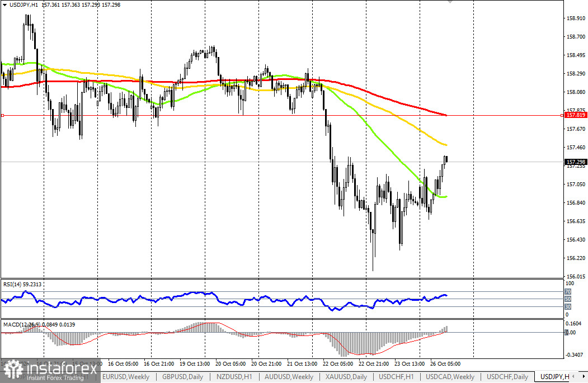Screen dimensions: 588x383
Task: Click the 20 Oct 21:00 time label
Action: [x=266, y=363]
